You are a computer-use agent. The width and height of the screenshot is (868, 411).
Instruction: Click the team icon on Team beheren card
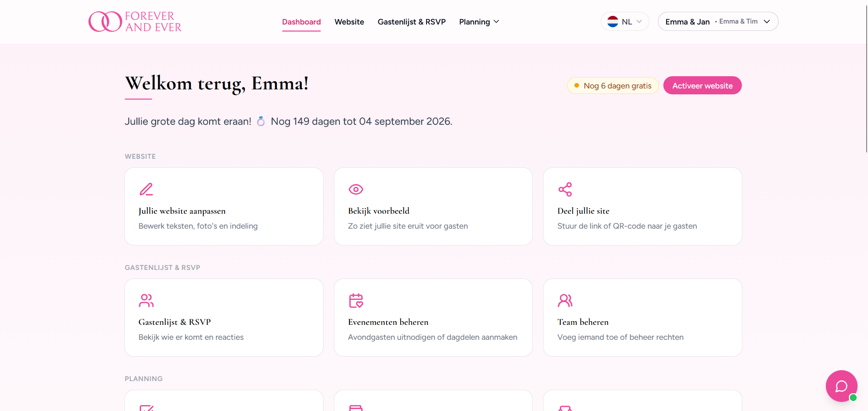click(565, 300)
